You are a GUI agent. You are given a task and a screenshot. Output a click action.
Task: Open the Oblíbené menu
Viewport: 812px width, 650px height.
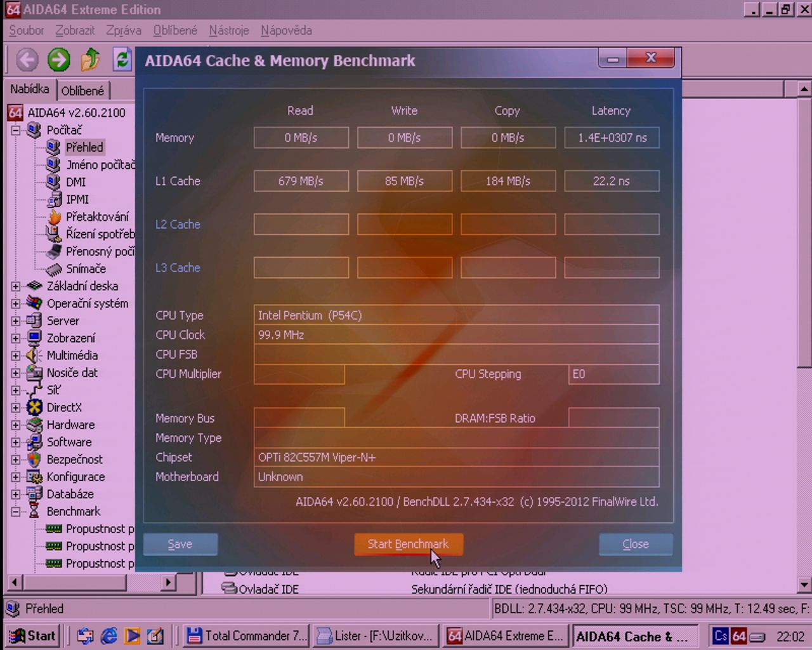[x=175, y=30]
